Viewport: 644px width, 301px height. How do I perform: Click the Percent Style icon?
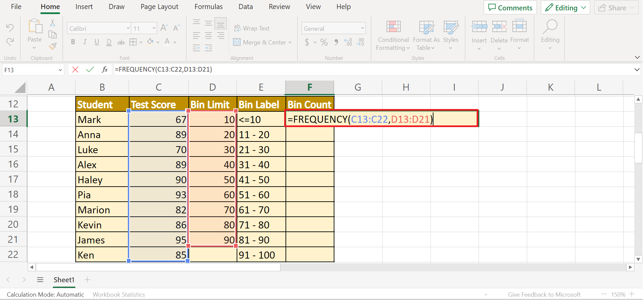coord(324,42)
